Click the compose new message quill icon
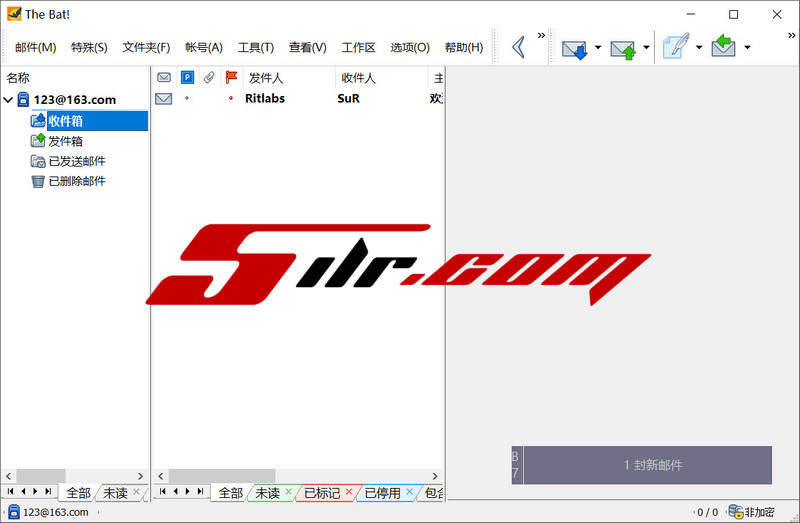Screen dimensions: 800x523 coord(676,47)
